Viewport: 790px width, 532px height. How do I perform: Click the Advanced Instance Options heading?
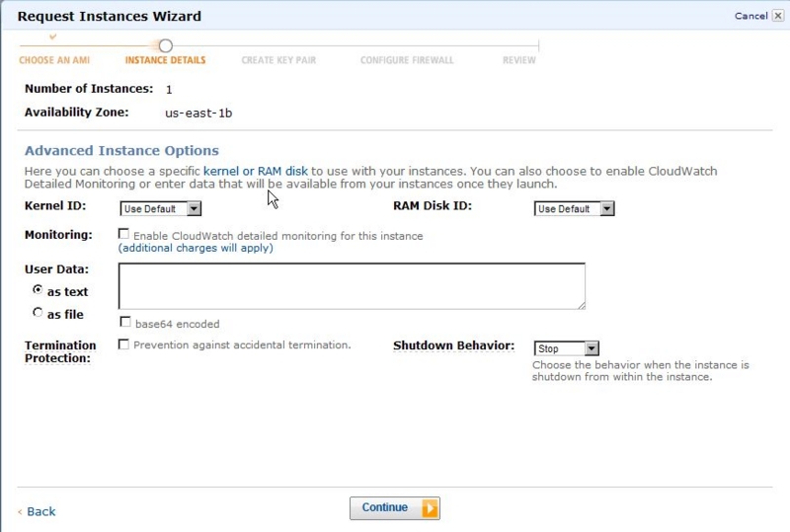(121, 151)
